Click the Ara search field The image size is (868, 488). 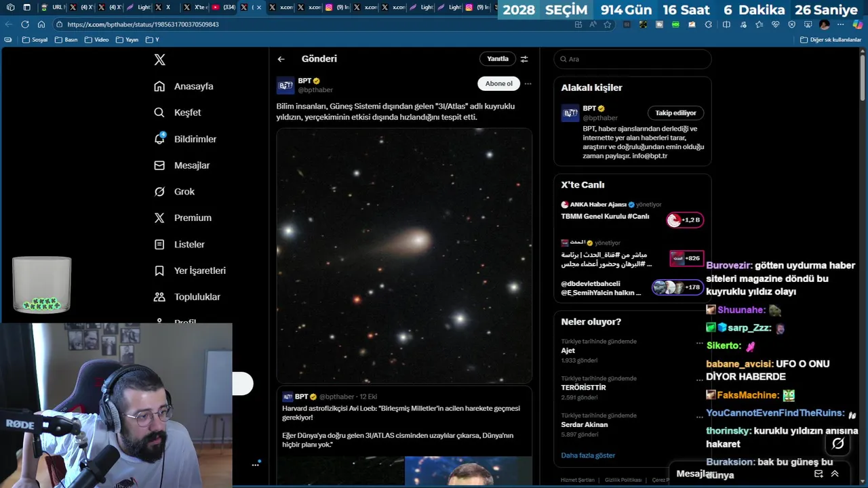(633, 59)
